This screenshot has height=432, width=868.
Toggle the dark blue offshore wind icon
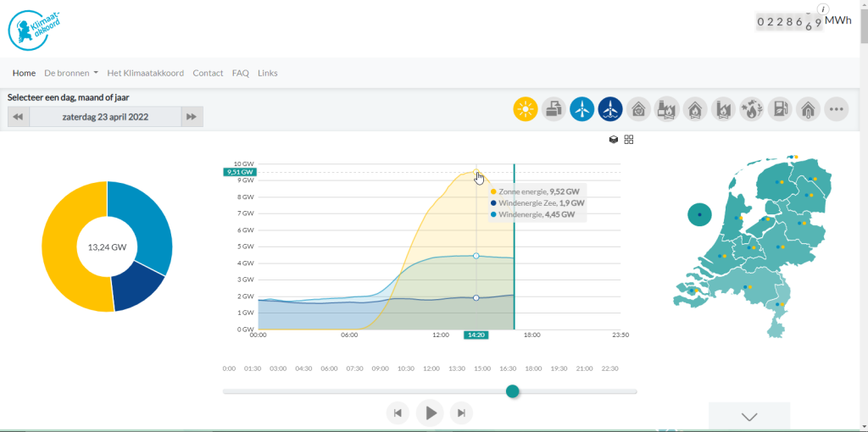610,109
